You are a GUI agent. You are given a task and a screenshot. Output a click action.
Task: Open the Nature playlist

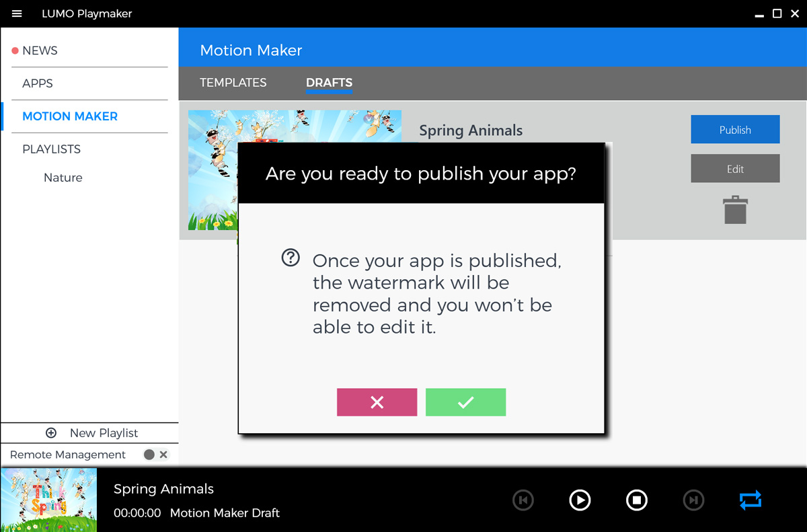(63, 178)
